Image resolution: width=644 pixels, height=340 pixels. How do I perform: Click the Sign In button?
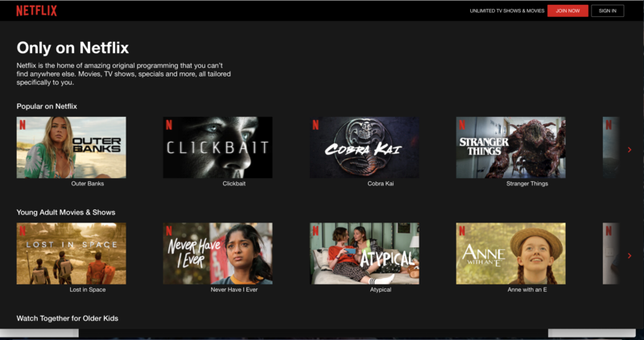point(607,10)
